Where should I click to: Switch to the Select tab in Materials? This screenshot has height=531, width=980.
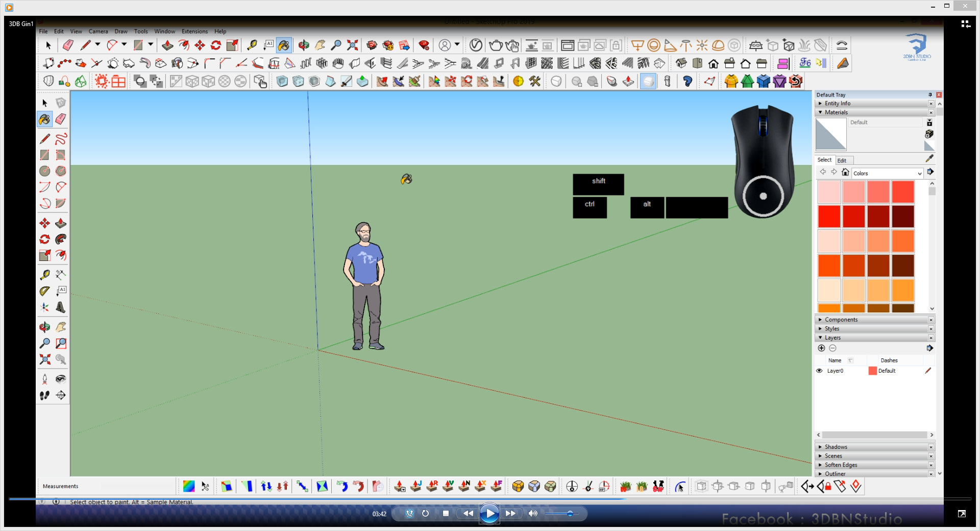pos(824,160)
